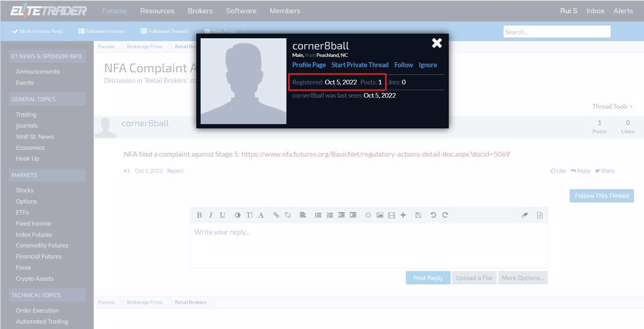
Task: Open the Inbox
Action: coord(595,11)
